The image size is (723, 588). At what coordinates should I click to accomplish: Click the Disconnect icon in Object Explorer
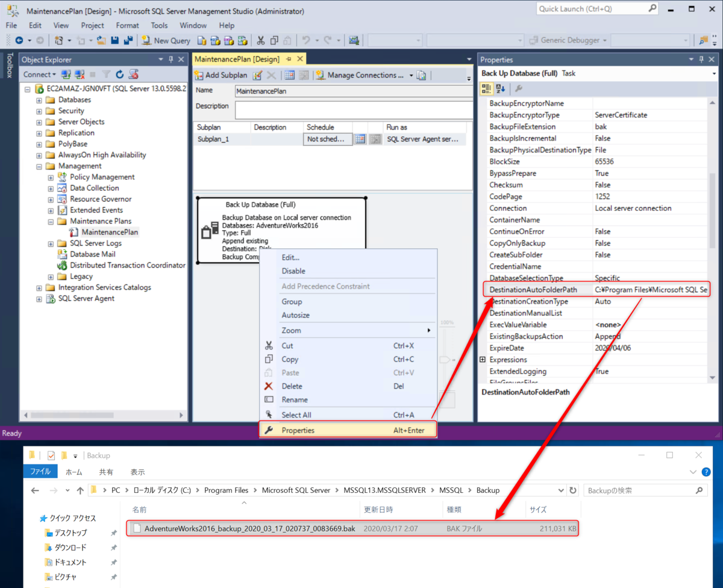(79, 74)
